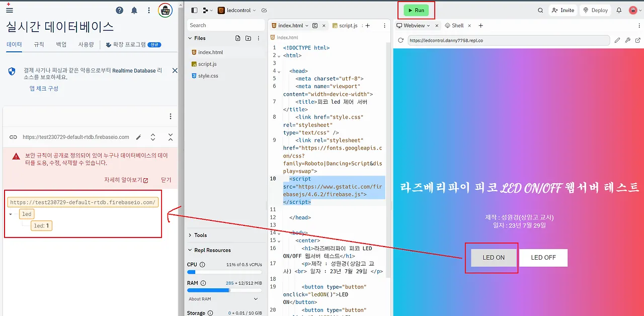Open Firebase help question-mark icon
This screenshot has width=644, height=316.
pos(120,10)
